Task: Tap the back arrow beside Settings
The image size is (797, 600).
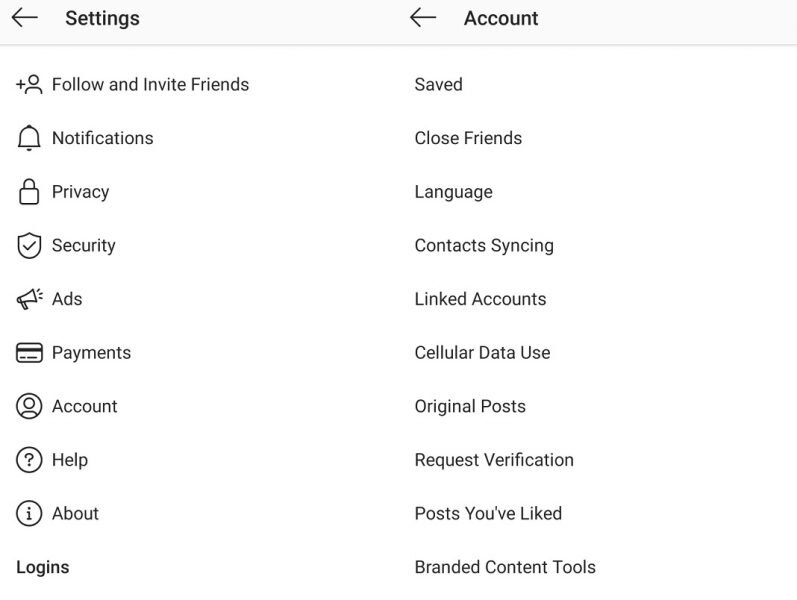Action: [x=25, y=18]
